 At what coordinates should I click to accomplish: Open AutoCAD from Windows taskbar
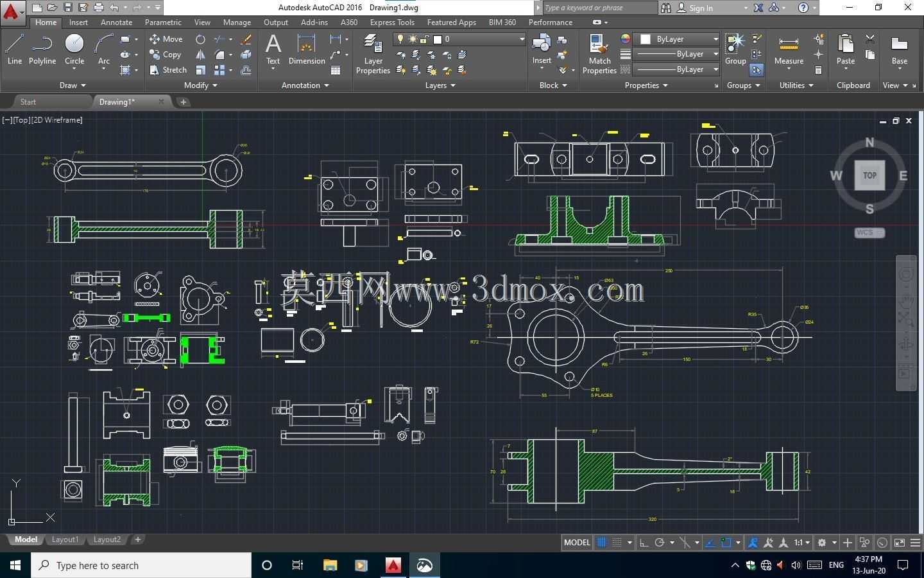point(393,565)
